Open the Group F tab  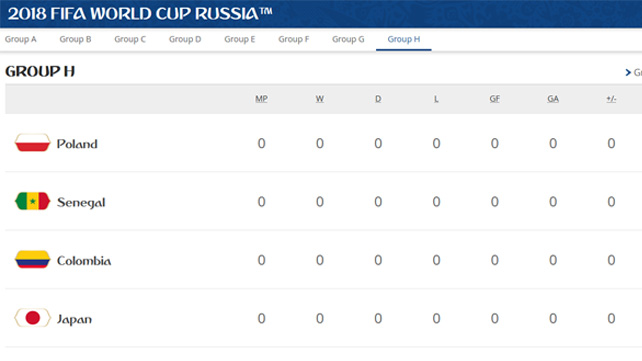pyautogui.click(x=294, y=39)
